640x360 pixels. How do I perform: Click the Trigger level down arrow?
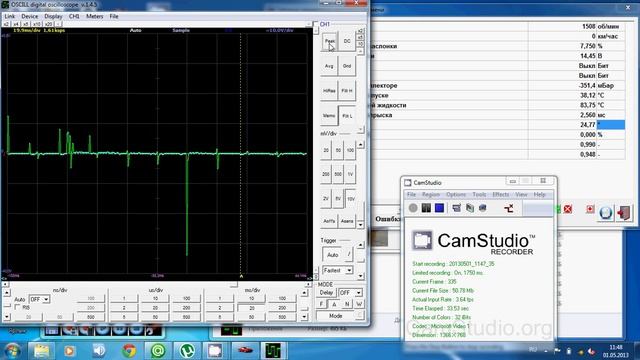360,276
